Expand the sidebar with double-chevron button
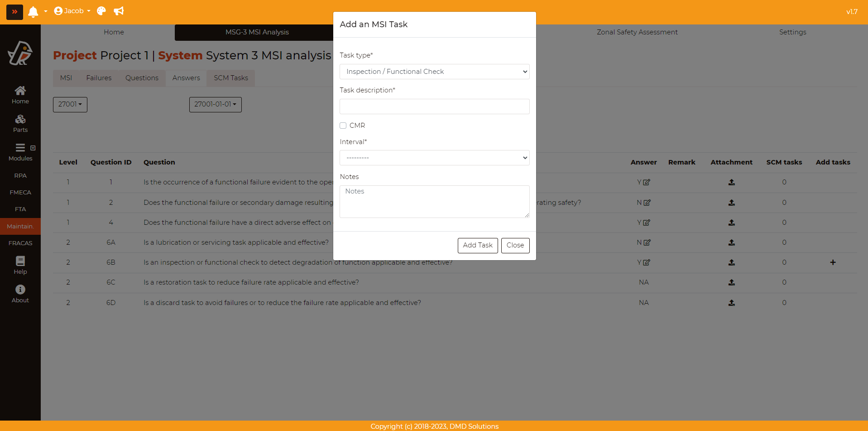This screenshot has height=431, width=868. (14, 12)
